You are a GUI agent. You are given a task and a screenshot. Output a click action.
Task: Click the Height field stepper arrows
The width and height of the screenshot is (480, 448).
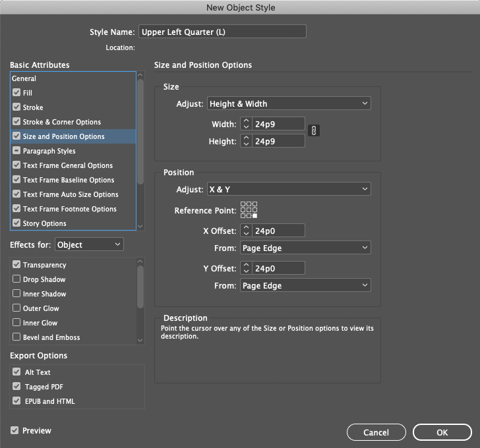tap(246, 141)
